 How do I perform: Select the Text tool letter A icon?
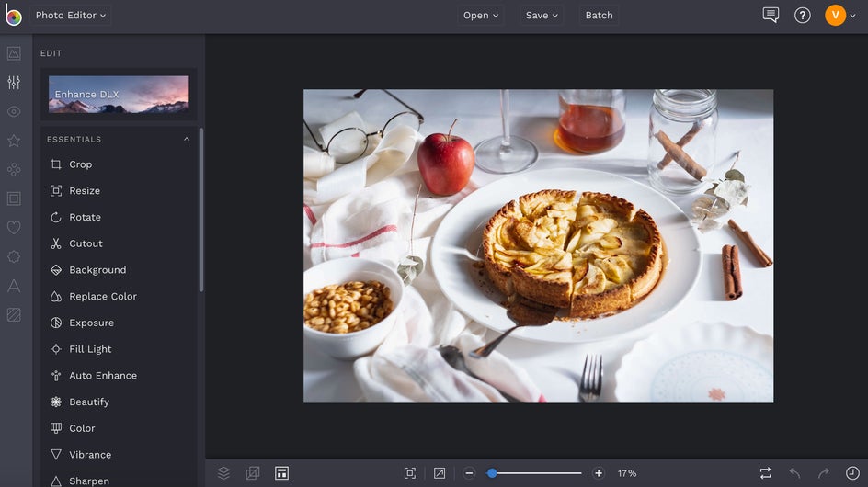tap(14, 286)
